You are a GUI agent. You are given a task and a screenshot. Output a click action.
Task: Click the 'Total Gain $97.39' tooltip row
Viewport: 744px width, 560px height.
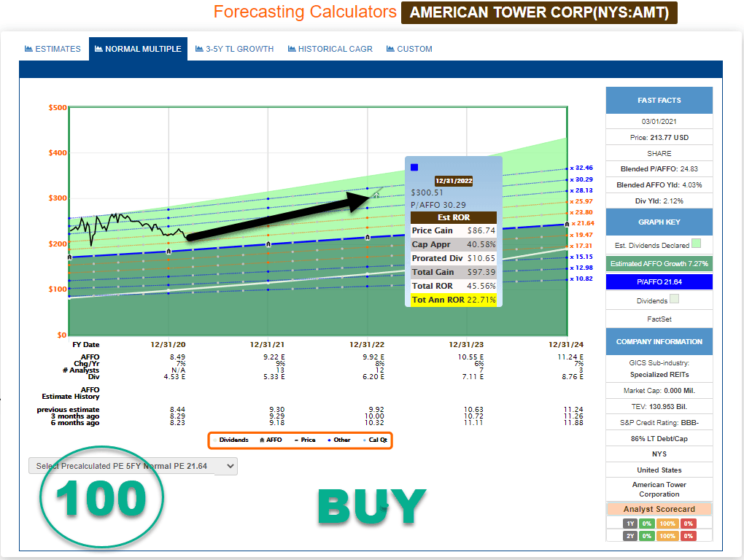[454, 272]
